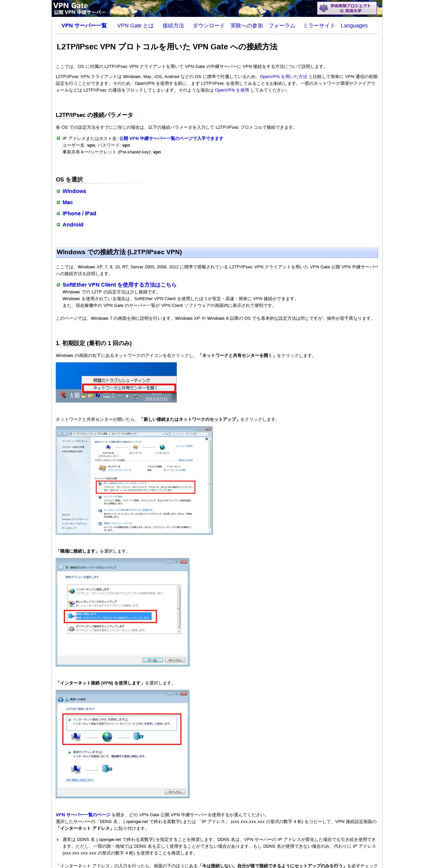434x868 pixels.
Task: Click page title L2TP/IPsec VPN プロトコルを用いた VPN Gate への接続方法
Action: [167, 47]
